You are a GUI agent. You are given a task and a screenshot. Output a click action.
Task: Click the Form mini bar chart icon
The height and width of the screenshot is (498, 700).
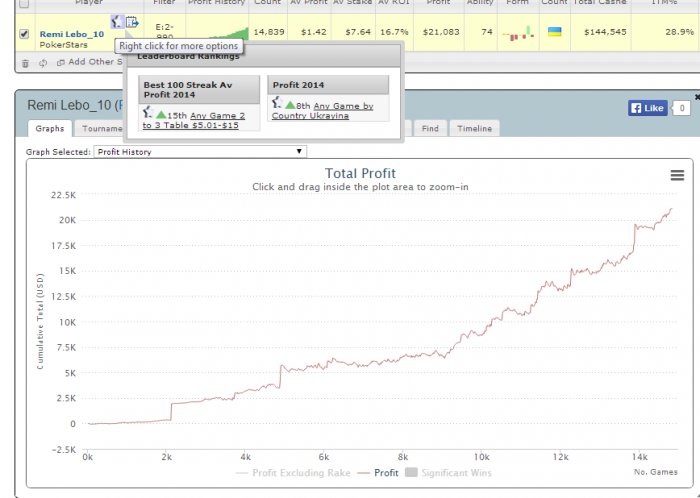click(517, 35)
